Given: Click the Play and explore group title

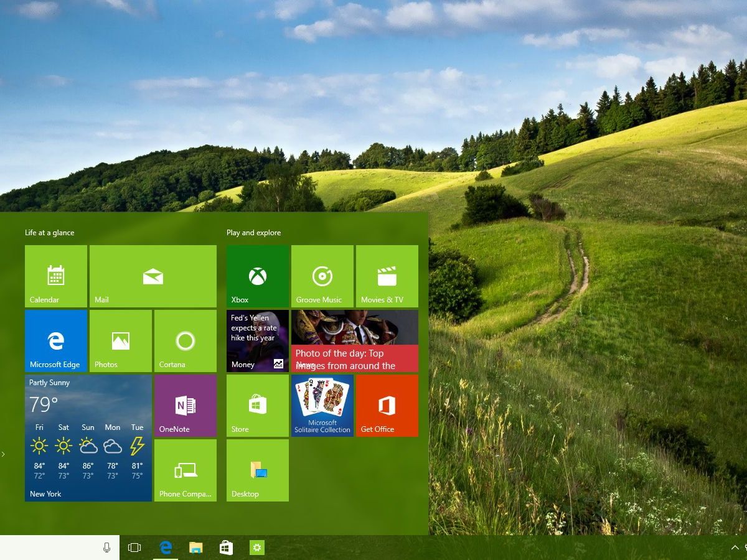Looking at the screenshot, I should point(253,233).
